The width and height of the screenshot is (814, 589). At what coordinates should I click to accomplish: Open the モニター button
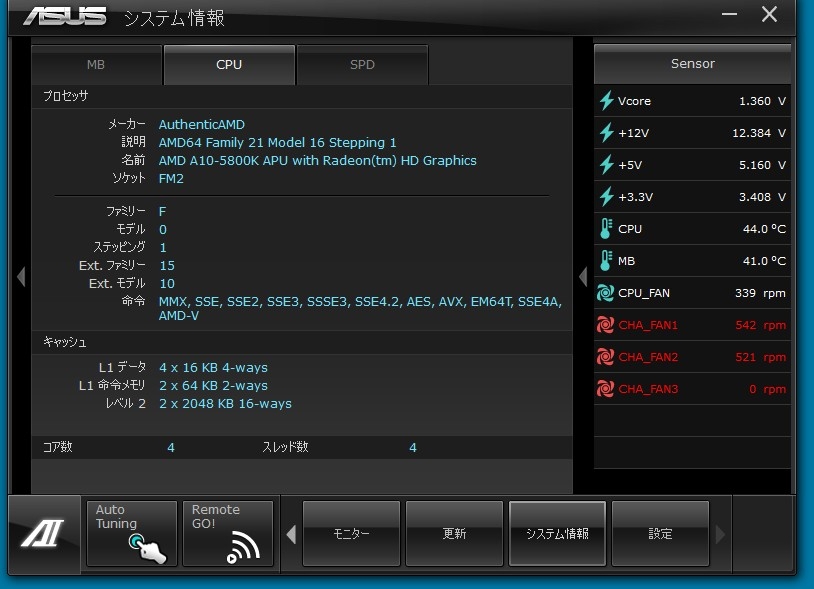click(x=351, y=533)
